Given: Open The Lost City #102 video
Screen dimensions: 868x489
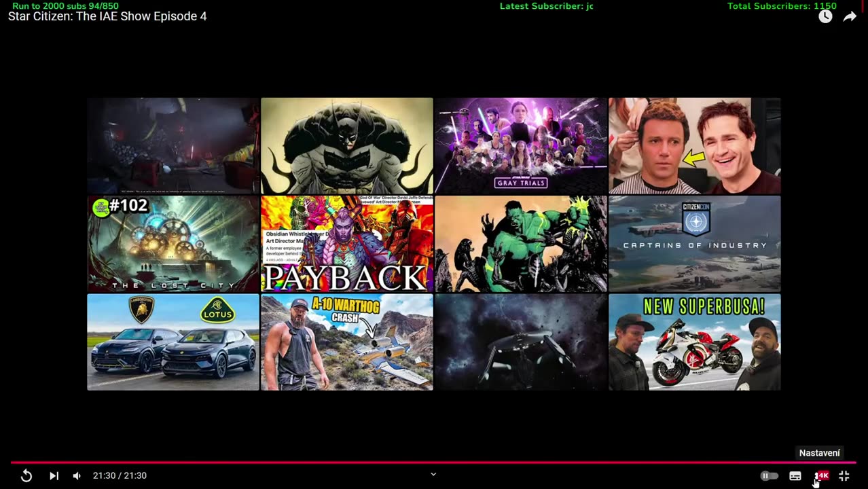Looking at the screenshot, I should point(173,244).
